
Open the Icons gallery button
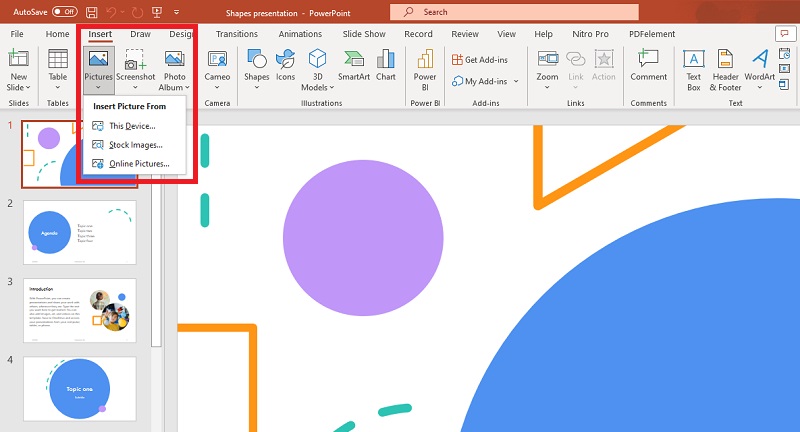point(285,66)
